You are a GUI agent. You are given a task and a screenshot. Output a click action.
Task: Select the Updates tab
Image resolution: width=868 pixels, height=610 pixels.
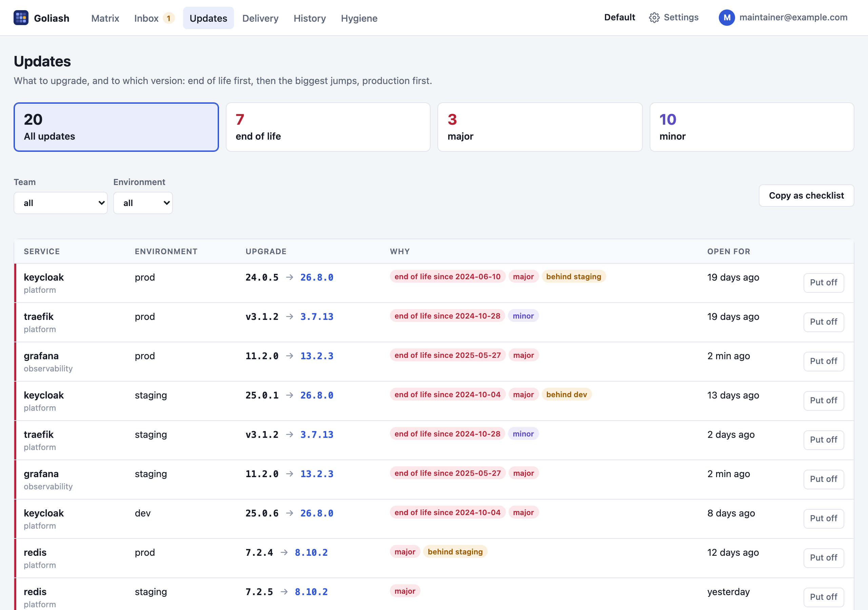point(208,18)
